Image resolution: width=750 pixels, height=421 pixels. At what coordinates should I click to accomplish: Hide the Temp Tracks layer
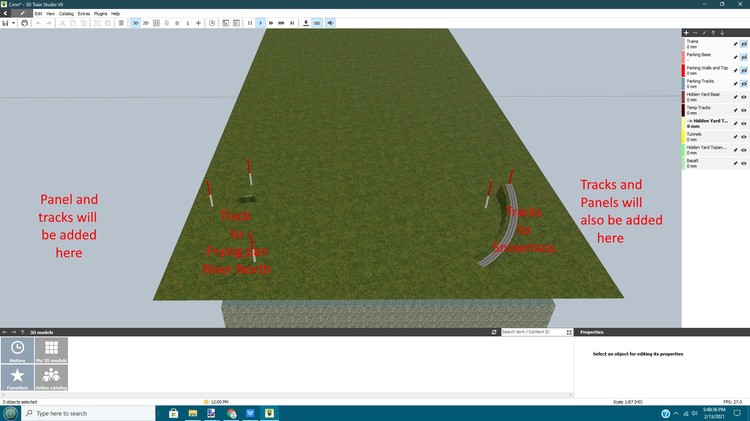(744, 111)
